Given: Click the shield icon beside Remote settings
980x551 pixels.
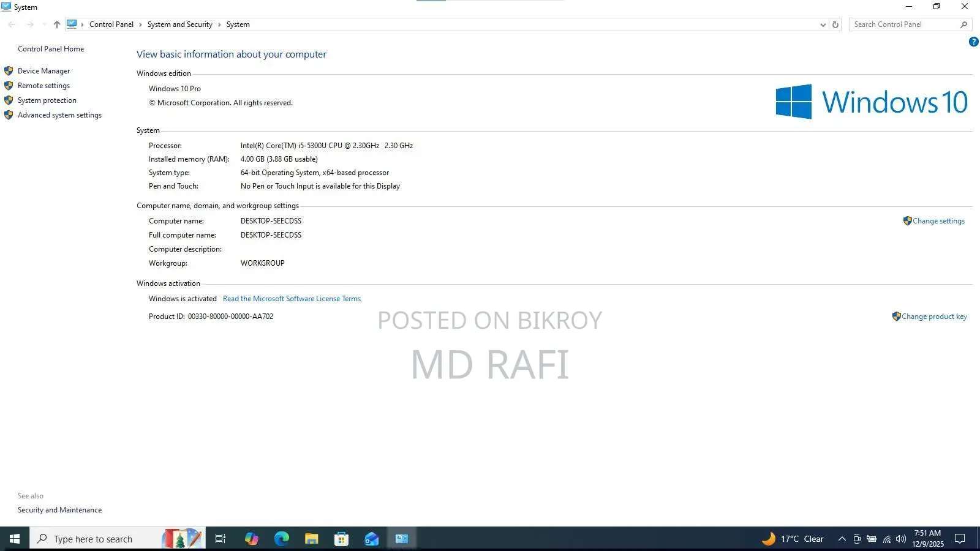Looking at the screenshot, I should [x=9, y=86].
